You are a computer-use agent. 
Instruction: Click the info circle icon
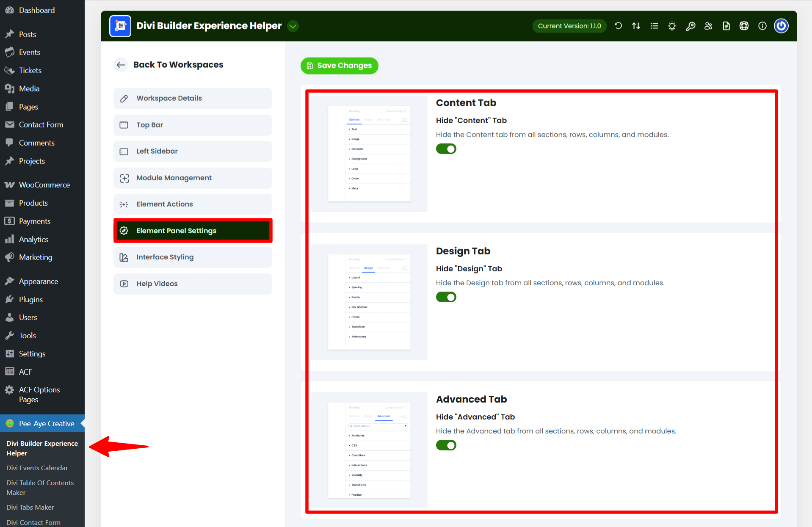click(762, 26)
